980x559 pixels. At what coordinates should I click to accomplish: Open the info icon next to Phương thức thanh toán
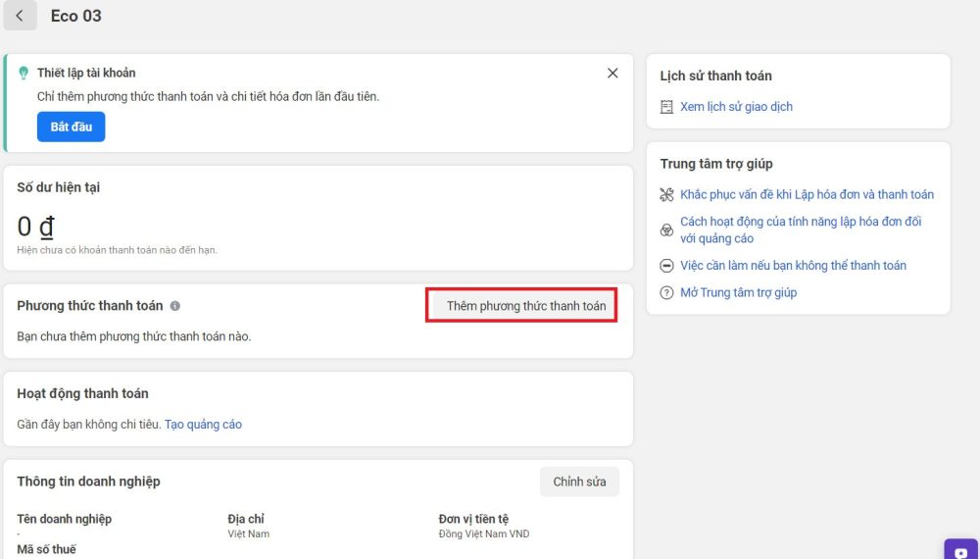click(x=175, y=306)
